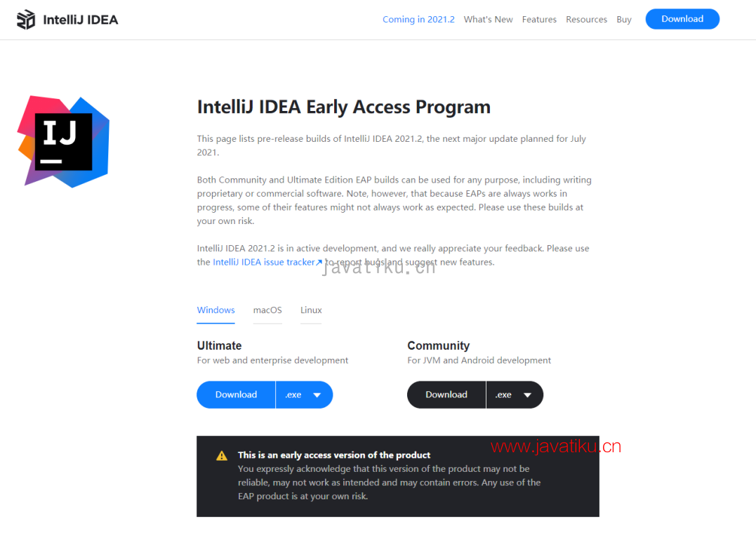Open the What's New page

488,20
